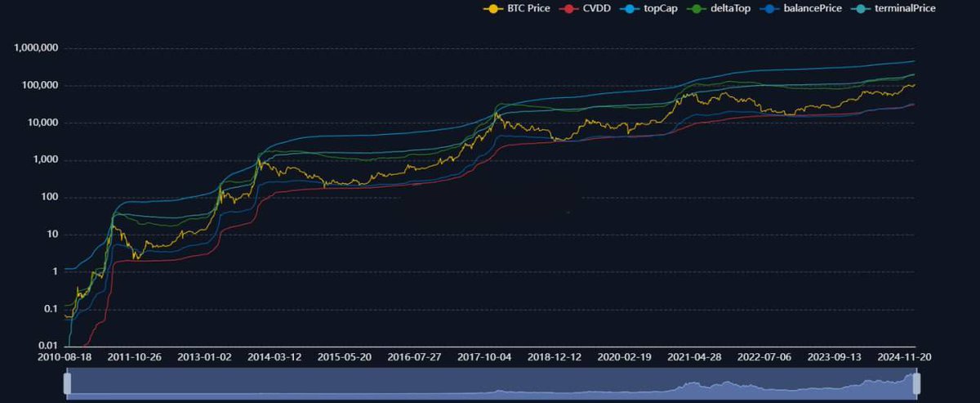Toggle BTC Price series in legend

516,8
